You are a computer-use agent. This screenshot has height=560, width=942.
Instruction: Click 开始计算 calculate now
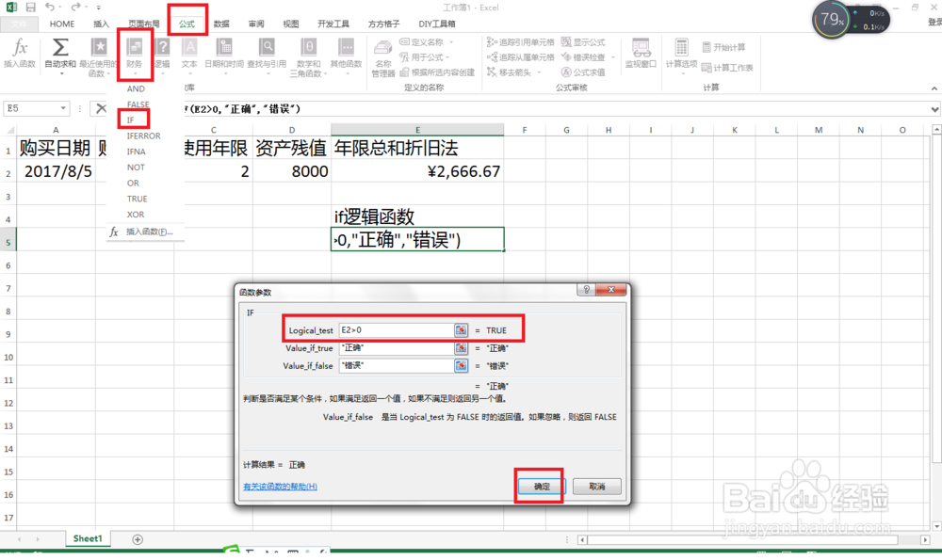pos(723,47)
